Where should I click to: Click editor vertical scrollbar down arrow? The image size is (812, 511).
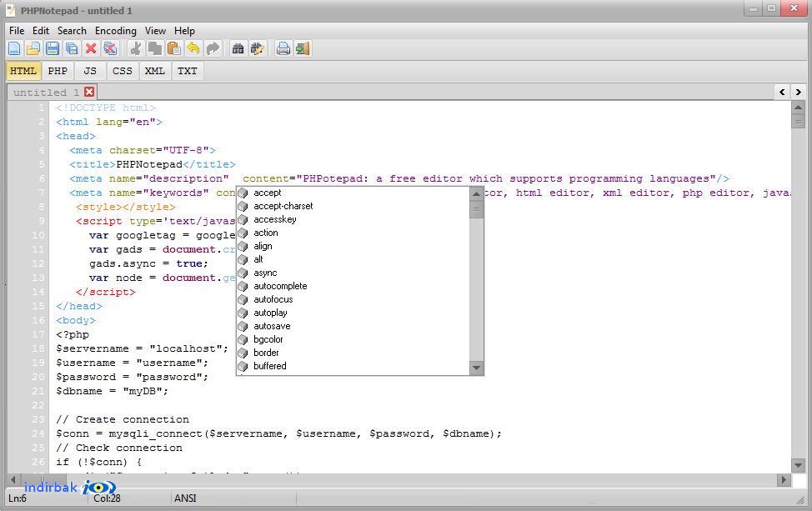tap(798, 465)
